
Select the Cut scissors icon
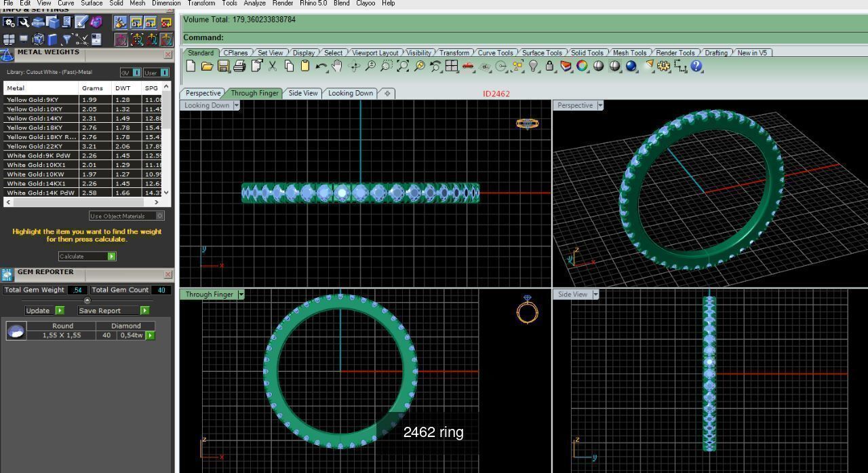coord(273,66)
